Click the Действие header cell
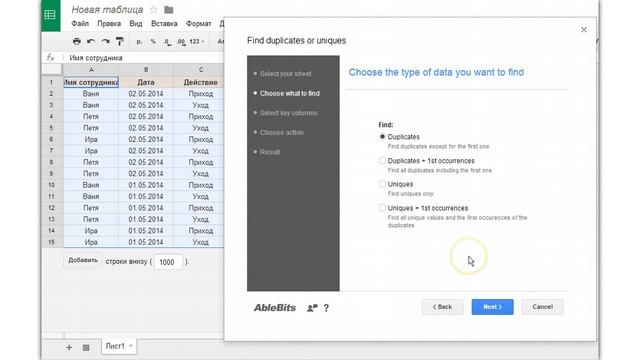This screenshot has height=360, width=640. [x=199, y=82]
